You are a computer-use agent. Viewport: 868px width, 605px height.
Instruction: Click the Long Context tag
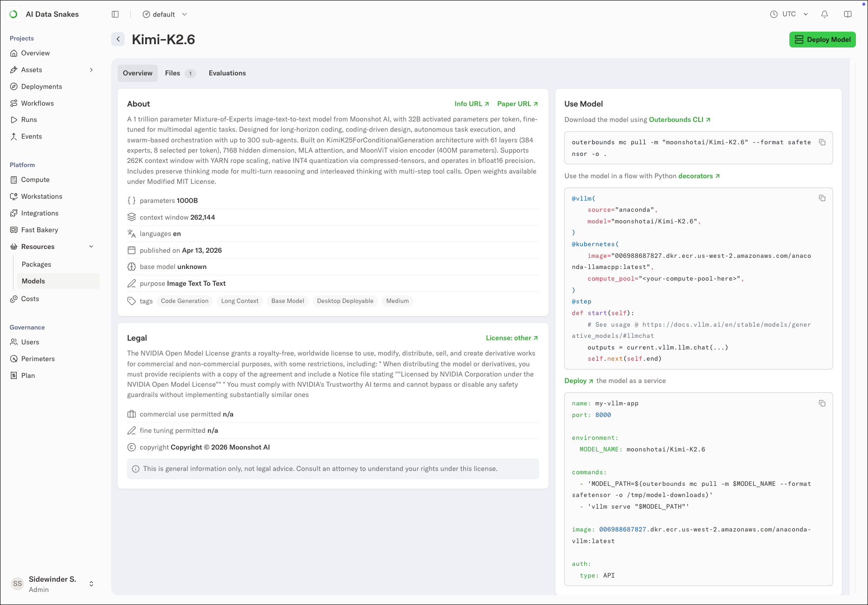[x=240, y=301]
